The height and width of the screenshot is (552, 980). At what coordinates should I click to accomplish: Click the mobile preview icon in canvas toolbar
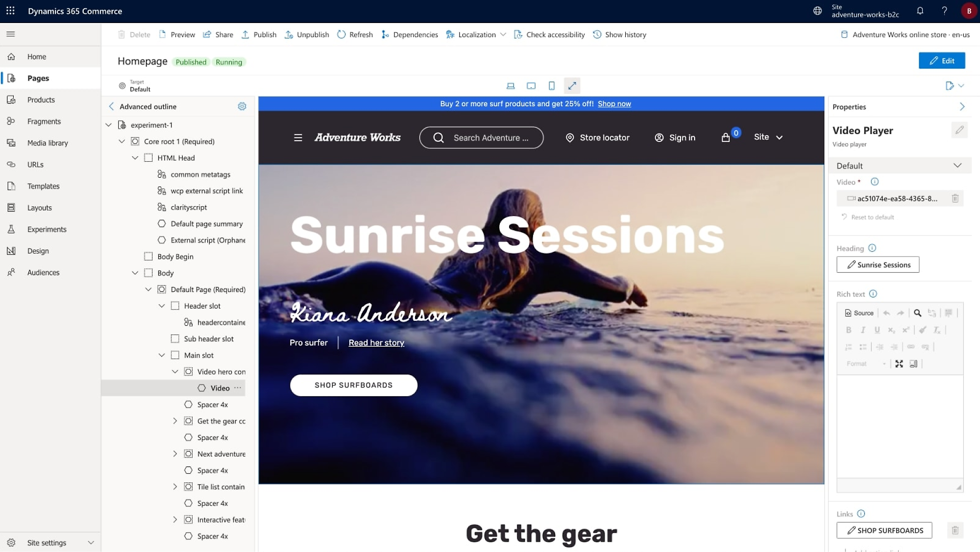(x=551, y=86)
